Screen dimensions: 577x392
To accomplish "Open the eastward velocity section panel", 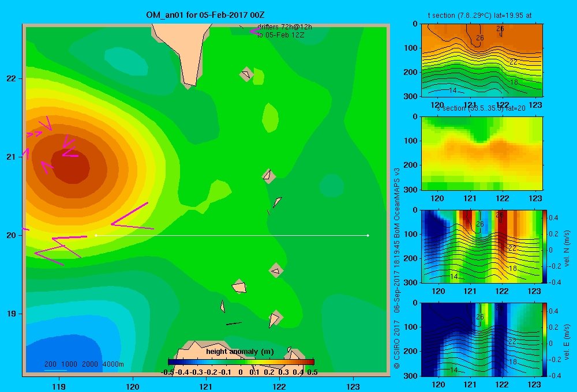I will (482, 339).
